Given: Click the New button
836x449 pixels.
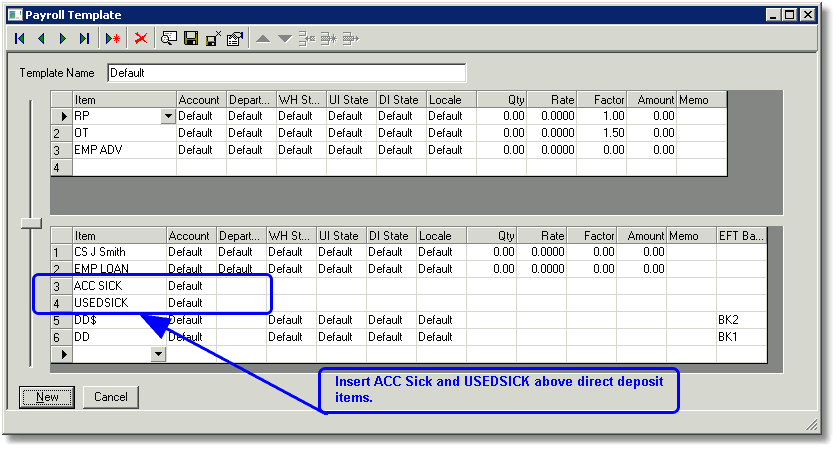Looking at the screenshot, I should [47, 397].
